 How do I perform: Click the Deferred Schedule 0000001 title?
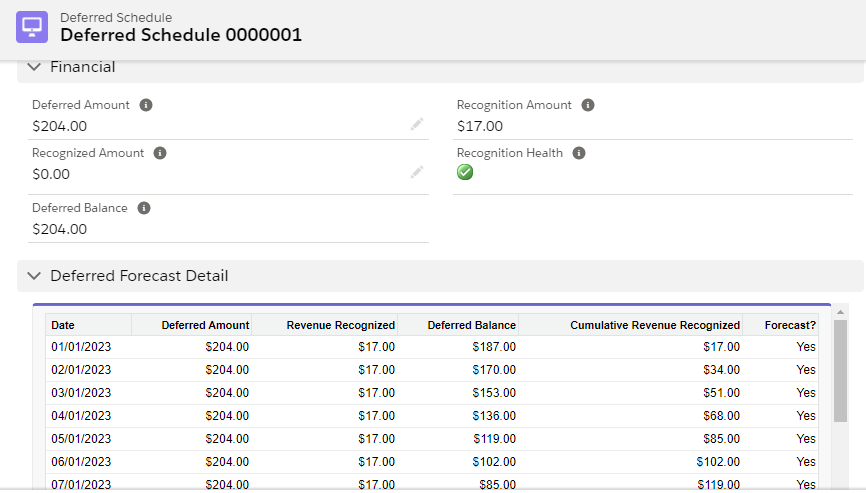pyautogui.click(x=181, y=35)
